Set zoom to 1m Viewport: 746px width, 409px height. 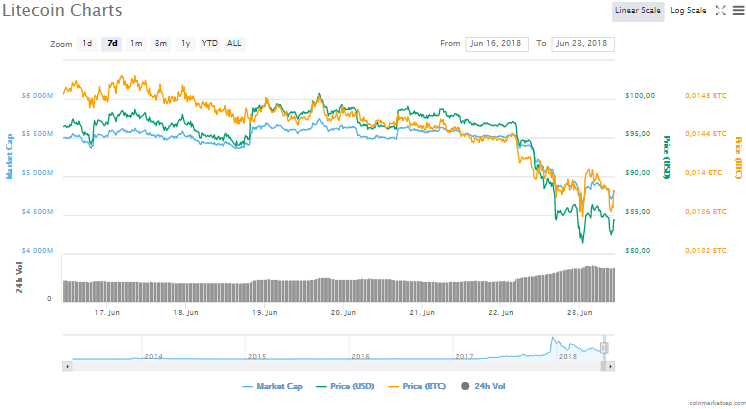click(x=137, y=44)
